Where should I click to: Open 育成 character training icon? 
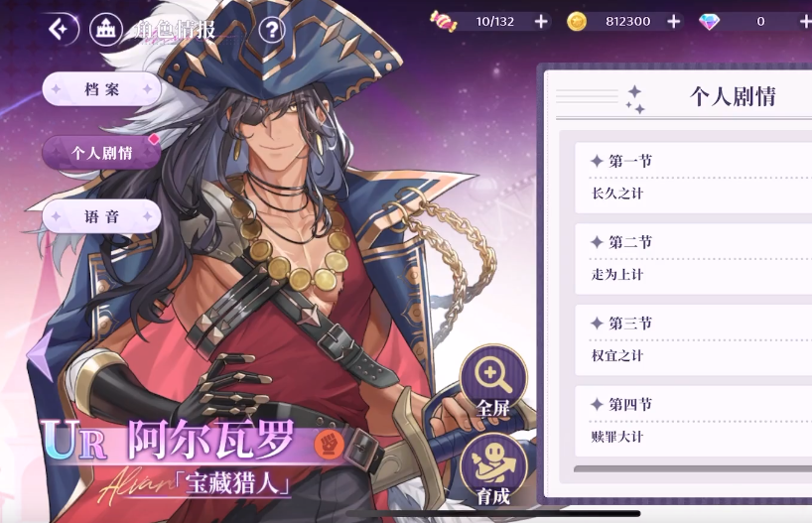click(x=493, y=469)
